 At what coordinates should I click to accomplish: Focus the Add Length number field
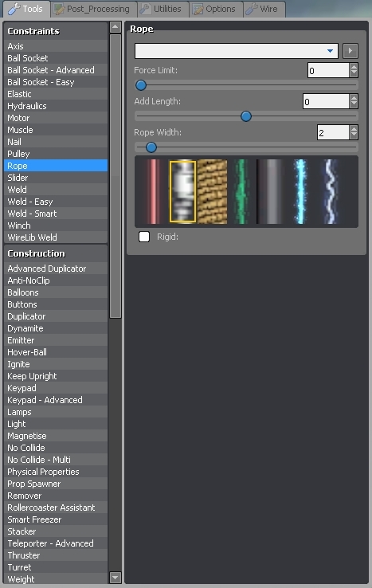click(x=326, y=101)
